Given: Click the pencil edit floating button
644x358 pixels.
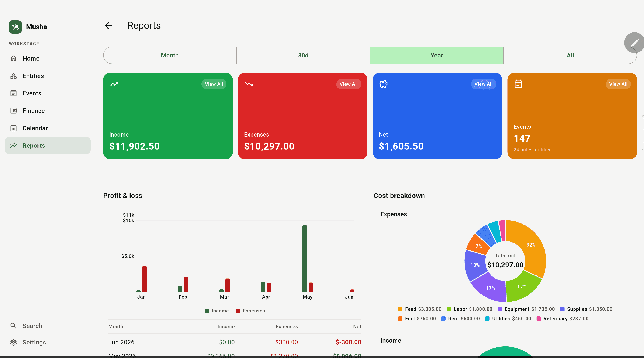Looking at the screenshot, I should pos(634,42).
